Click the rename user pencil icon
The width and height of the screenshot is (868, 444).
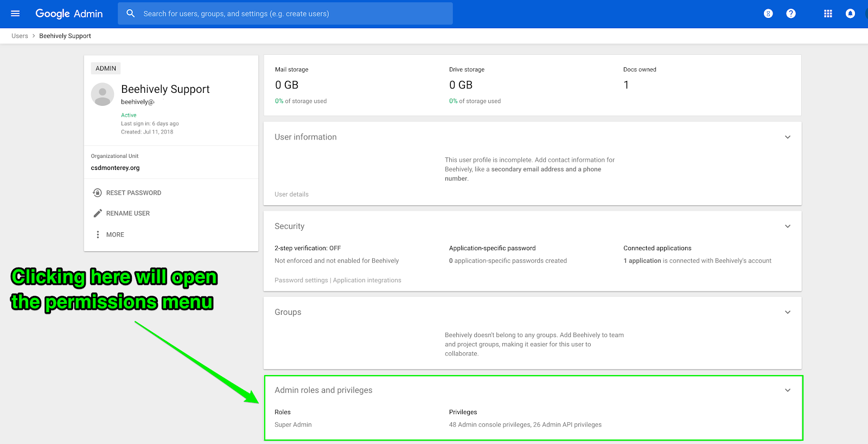(x=98, y=213)
